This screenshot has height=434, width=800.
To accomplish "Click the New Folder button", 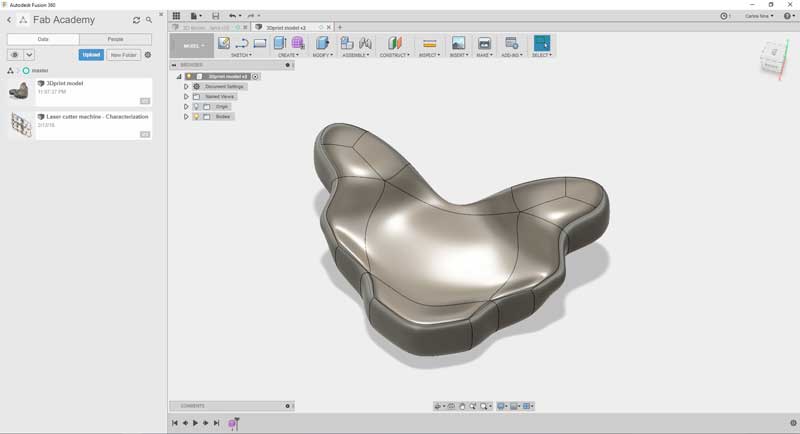I will (x=123, y=55).
